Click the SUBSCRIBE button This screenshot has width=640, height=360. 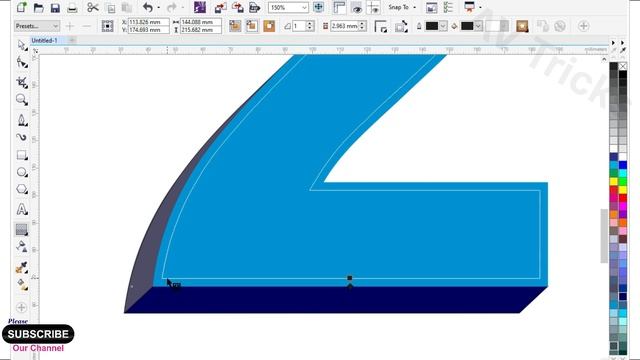tap(38, 334)
